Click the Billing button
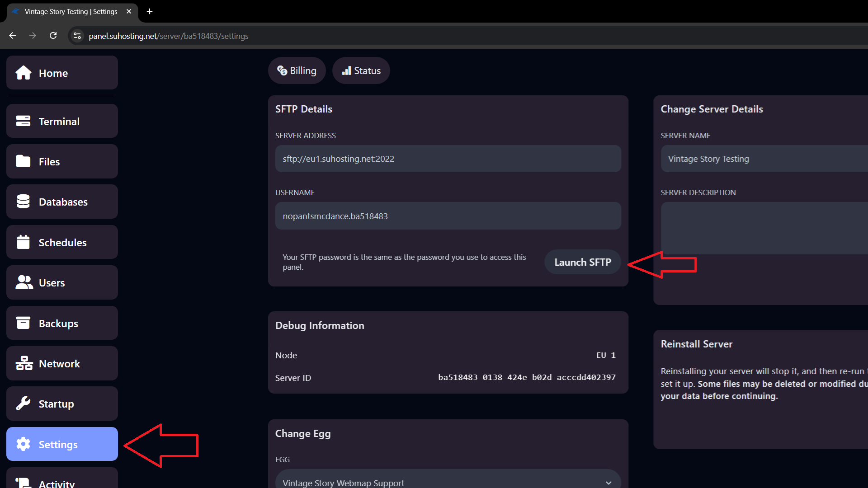The image size is (868, 488). coord(297,70)
